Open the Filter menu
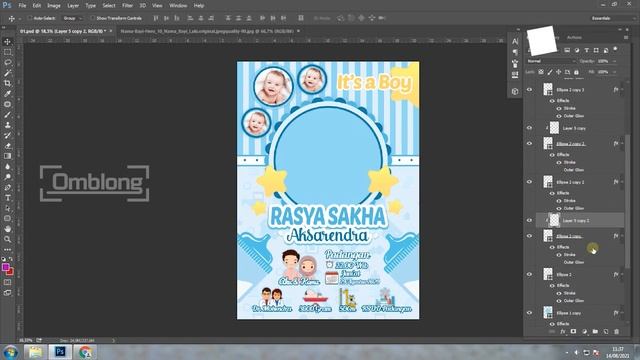 click(127, 6)
